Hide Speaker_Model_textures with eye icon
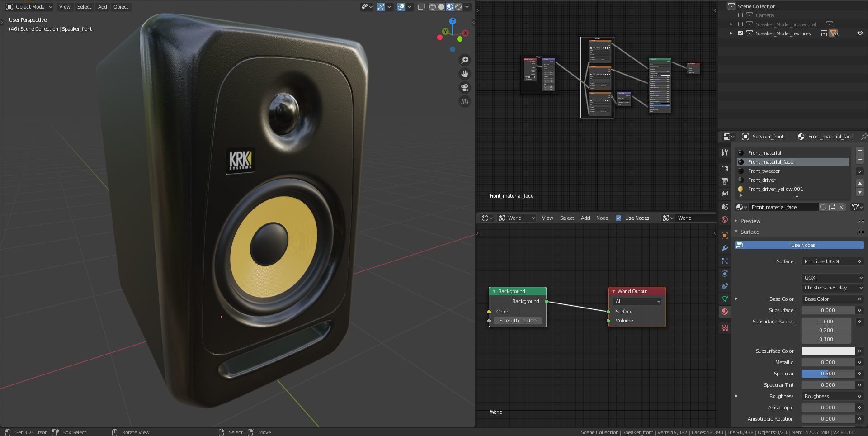868x436 pixels. coord(860,33)
